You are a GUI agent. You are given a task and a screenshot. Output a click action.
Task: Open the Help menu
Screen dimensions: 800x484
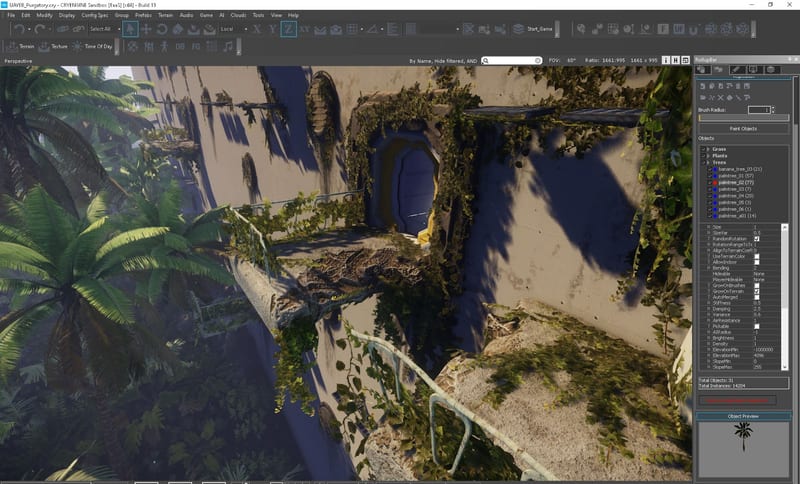[x=293, y=15]
